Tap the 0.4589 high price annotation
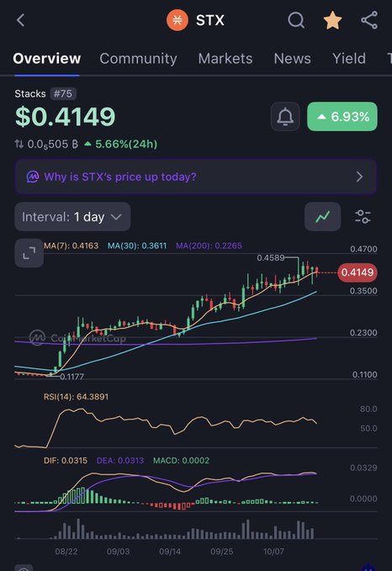This screenshot has height=571, width=392. click(x=271, y=258)
